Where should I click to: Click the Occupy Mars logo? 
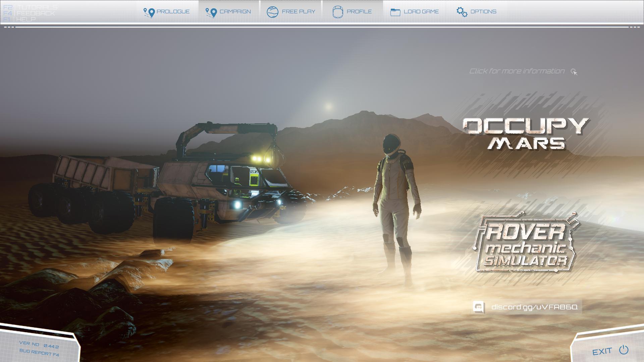click(526, 133)
